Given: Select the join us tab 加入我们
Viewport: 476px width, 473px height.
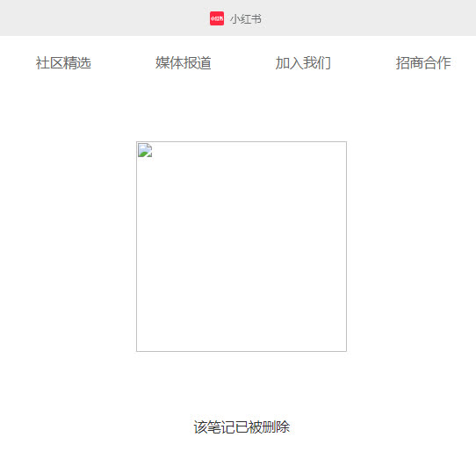Looking at the screenshot, I should click(x=303, y=63).
